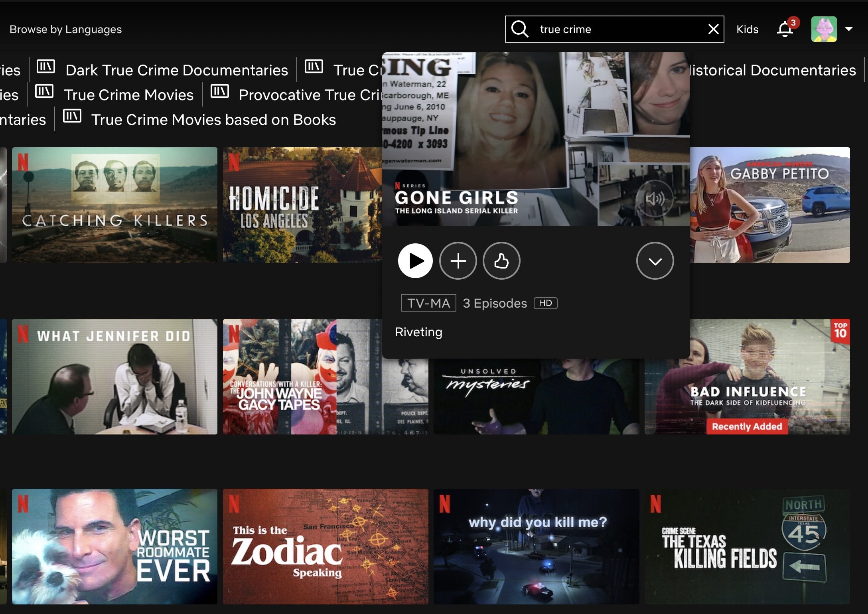
Task: Open Provocative True Crime category
Action: click(x=310, y=95)
